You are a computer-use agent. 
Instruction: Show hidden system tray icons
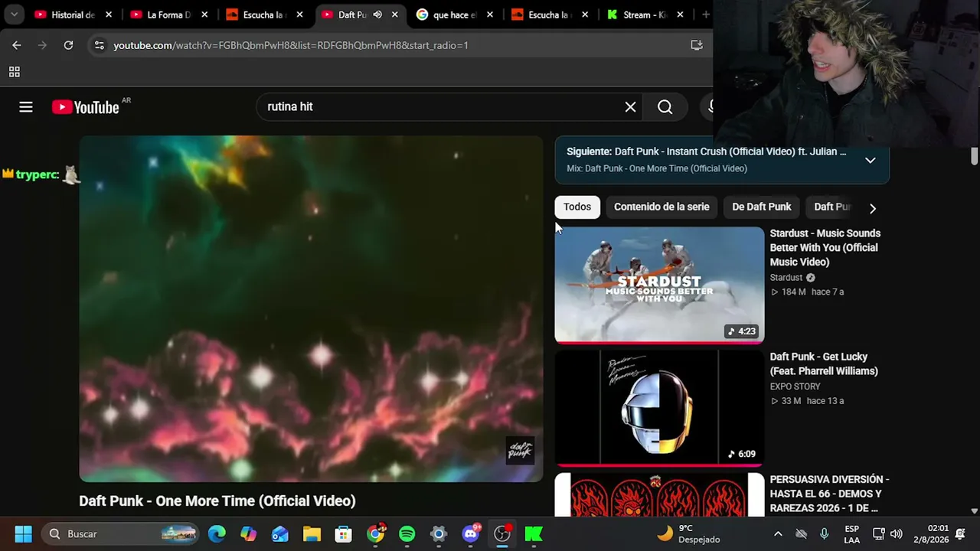[x=778, y=533]
